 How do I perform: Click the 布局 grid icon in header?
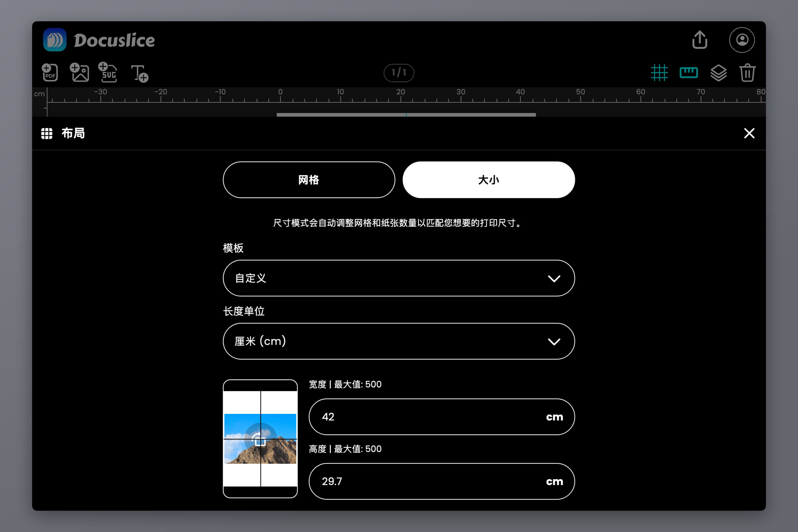(x=47, y=133)
